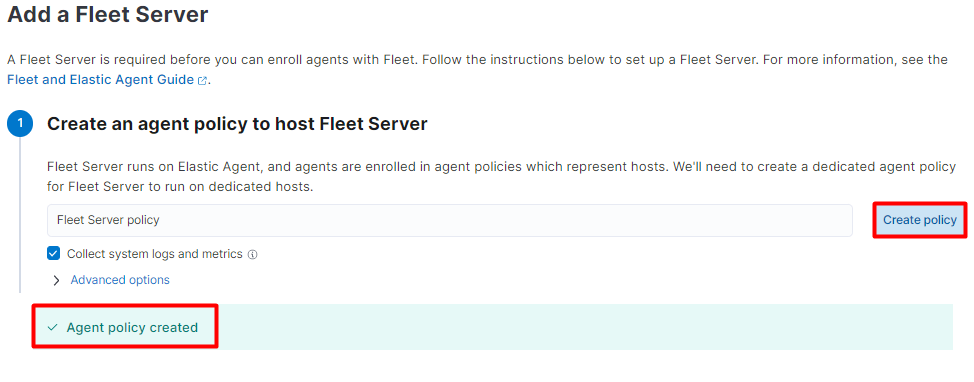Toggle the Collect system logs and metrics checkbox
The height and width of the screenshot is (382, 974).
click(x=54, y=253)
